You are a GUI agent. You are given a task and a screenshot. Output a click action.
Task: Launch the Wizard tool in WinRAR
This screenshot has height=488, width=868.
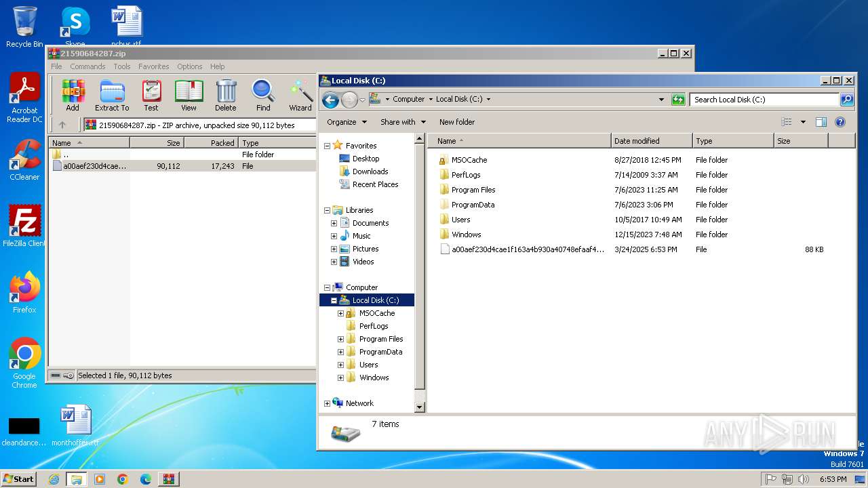click(x=300, y=95)
